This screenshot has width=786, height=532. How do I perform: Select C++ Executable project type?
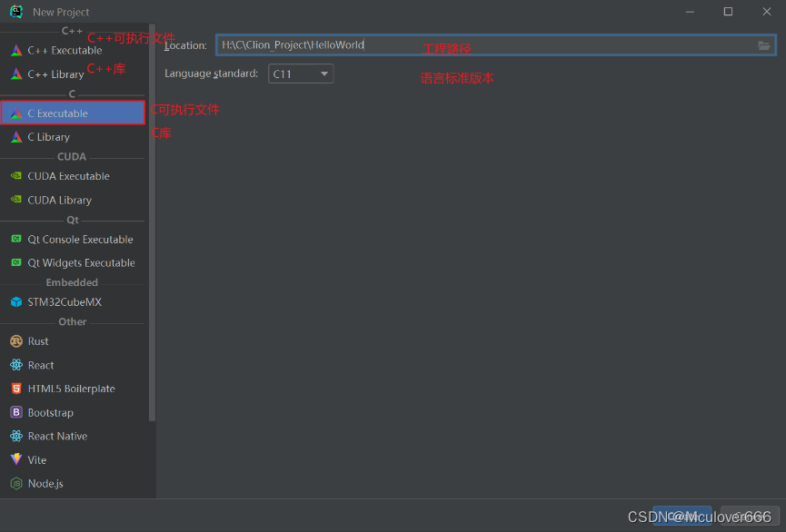(x=73, y=50)
